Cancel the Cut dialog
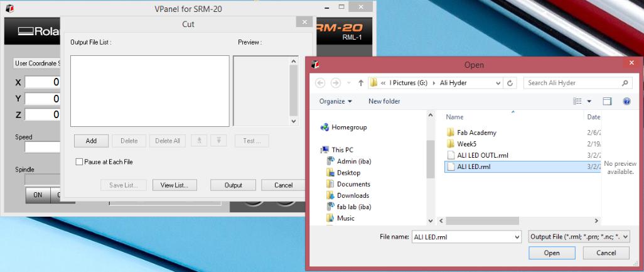This screenshot has height=272, width=644. [x=283, y=185]
